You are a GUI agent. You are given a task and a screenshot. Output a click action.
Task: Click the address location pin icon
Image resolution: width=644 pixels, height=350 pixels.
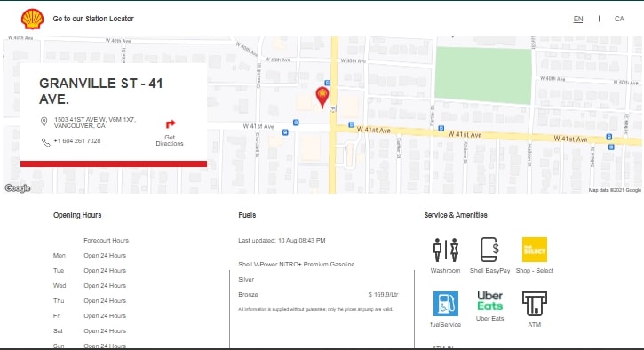coord(44,122)
